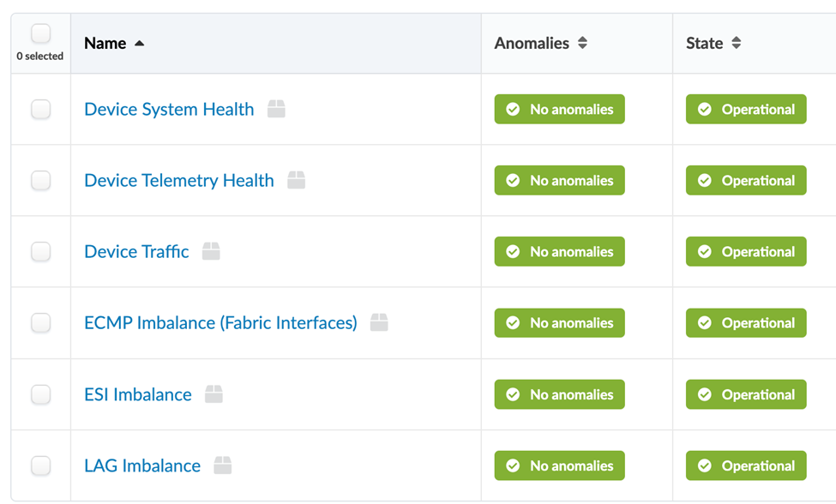The width and height of the screenshot is (836, 504).
Task: Click No anomalies badge in Device System Health row
Action: pyautogui.click(x=559, y=109)
